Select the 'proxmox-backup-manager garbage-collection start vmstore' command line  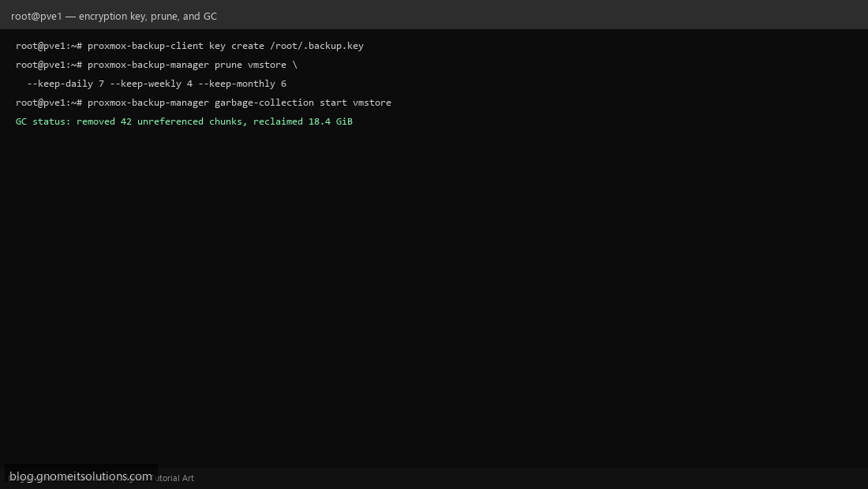[203, 103]
